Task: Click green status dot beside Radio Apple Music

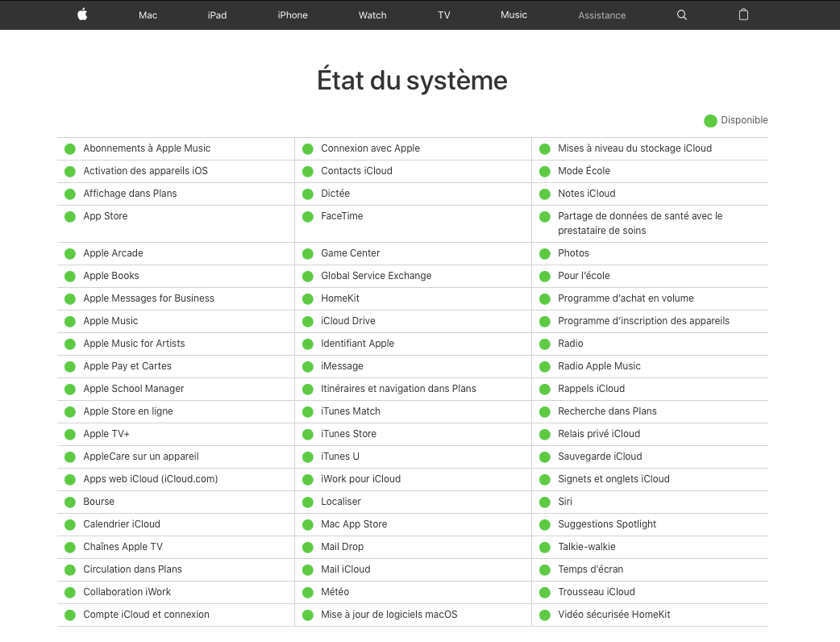Action: click(545, 366)
